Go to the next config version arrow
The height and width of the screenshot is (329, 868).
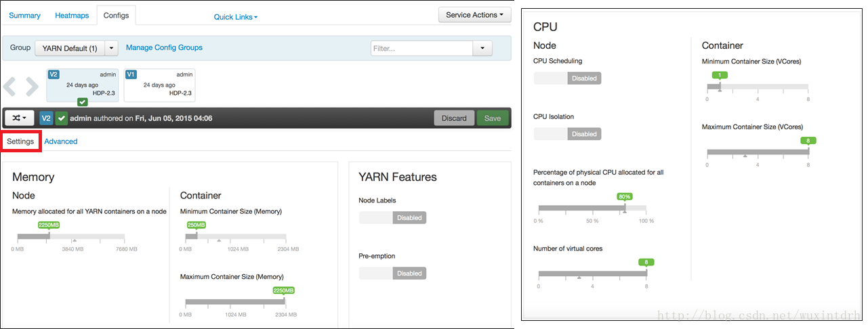(32, 87)
